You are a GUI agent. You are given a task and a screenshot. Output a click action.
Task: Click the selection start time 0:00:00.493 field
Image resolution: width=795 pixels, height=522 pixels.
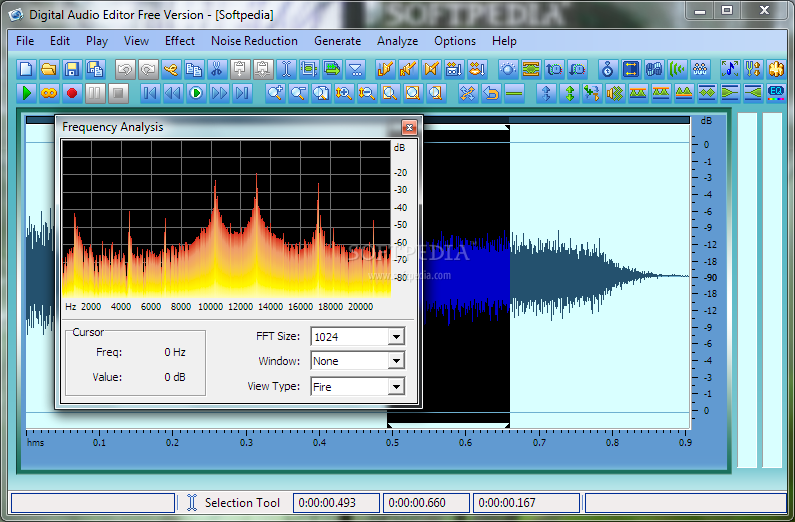pyautogui.click(x=337, y=503)
